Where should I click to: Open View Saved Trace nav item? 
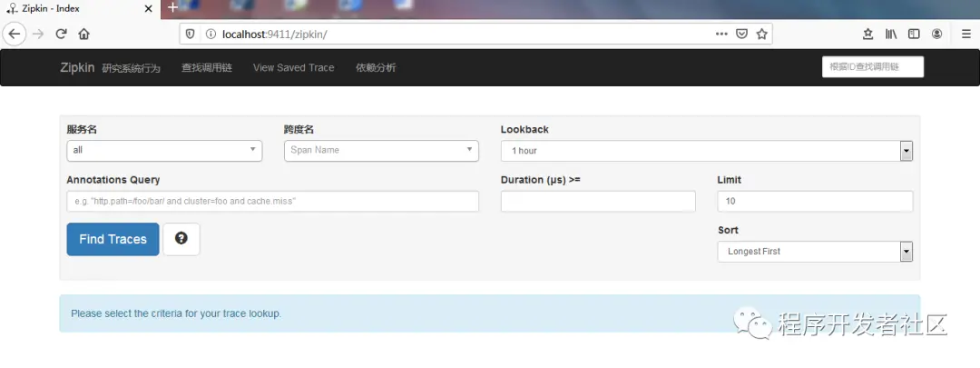[x=294, y=67]
